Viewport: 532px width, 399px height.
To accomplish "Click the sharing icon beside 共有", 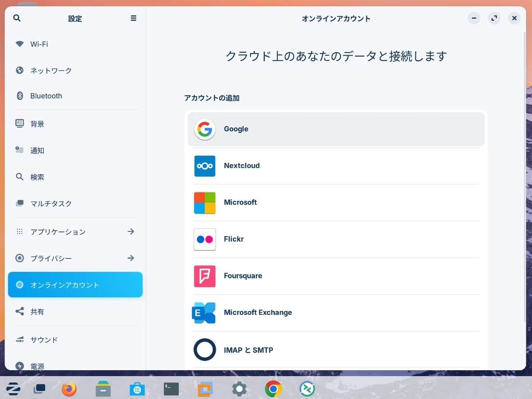I will click(20, 311).
